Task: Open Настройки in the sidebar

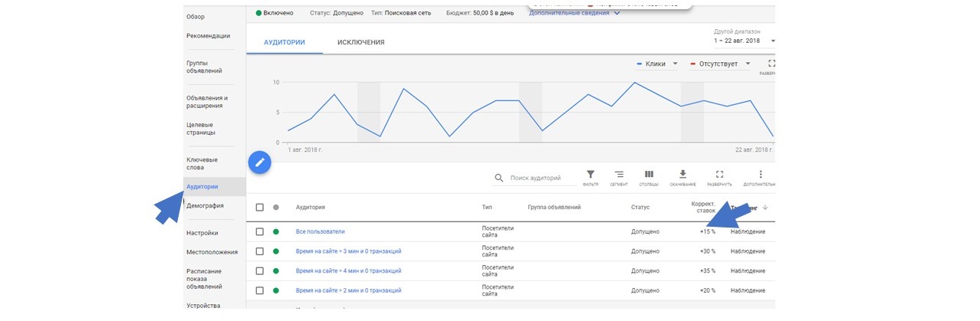Action: pos(202,233)
